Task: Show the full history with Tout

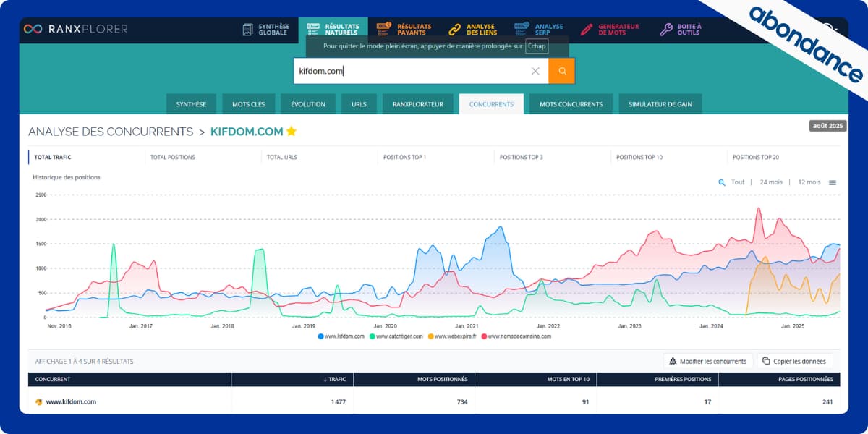Action: (738, 182)
